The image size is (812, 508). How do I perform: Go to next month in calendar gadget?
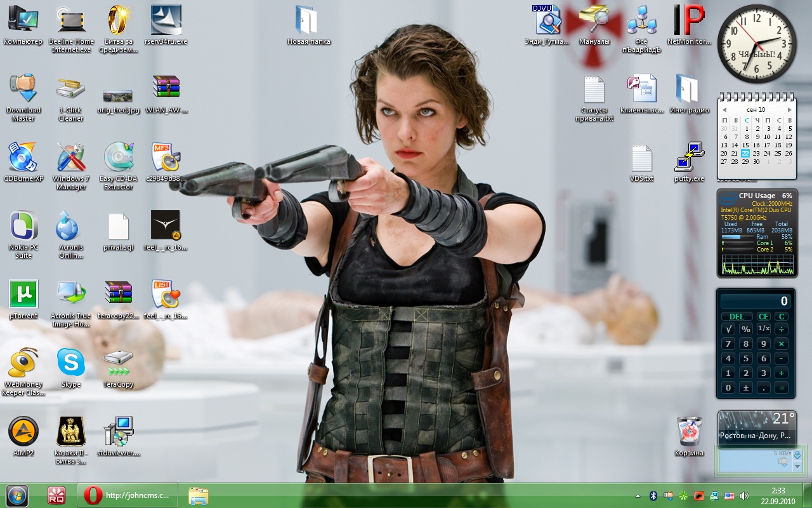tap(790, 110)
